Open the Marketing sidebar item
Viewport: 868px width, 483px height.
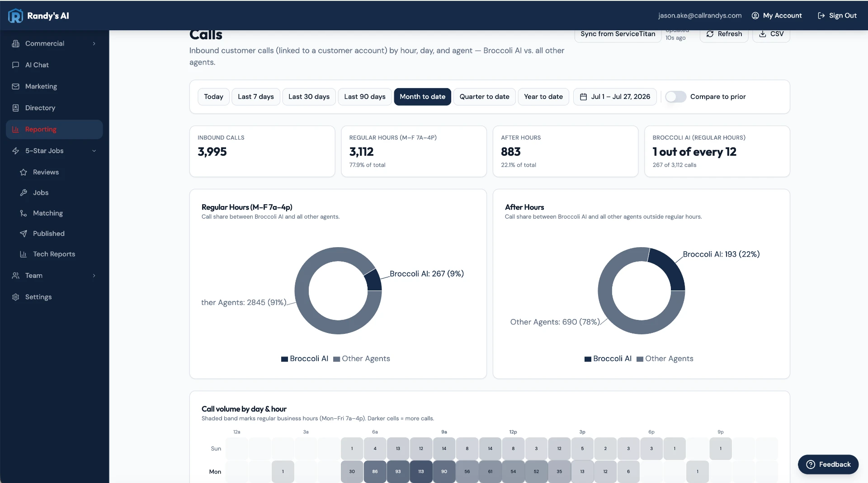click(x=54, y=86)
